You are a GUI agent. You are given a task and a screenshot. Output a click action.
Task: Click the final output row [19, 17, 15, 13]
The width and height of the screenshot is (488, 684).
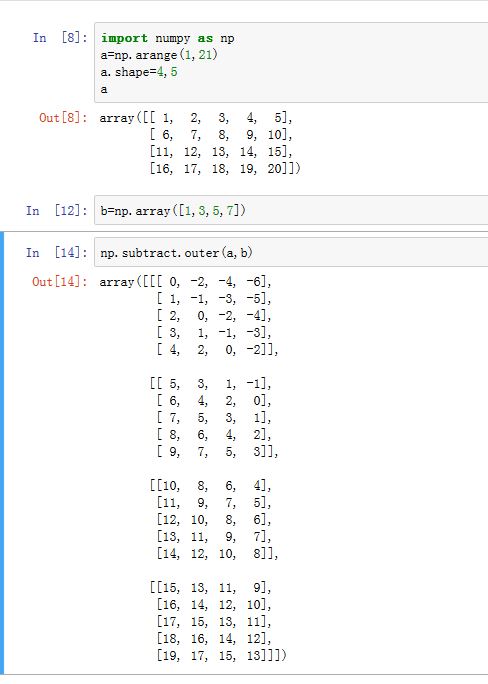(221, 656)
